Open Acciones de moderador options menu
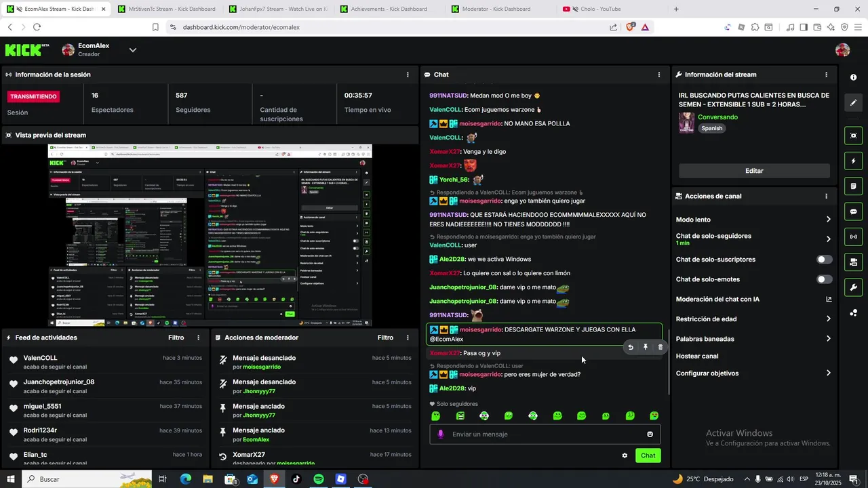This screenshot has width=868, height=488. point(408,338)
